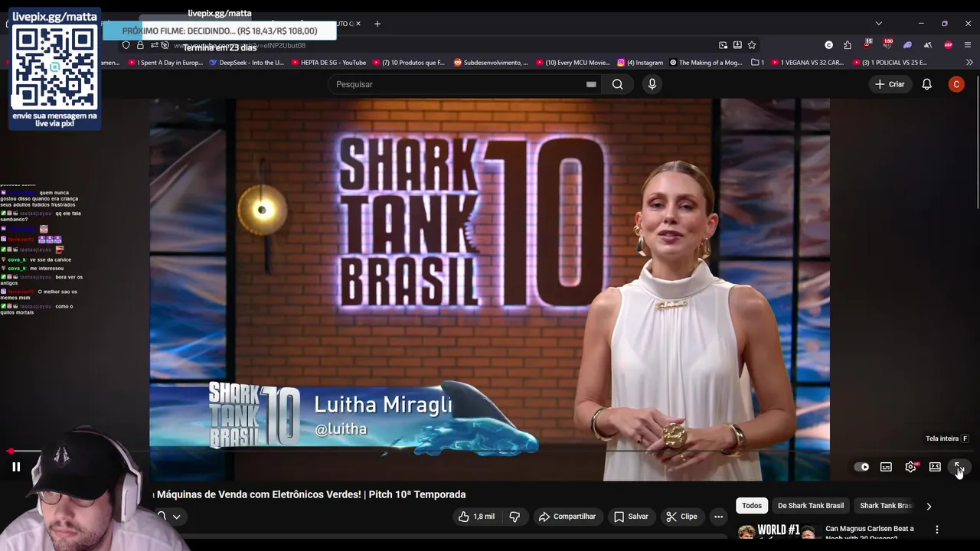Open the Criar button
Viewport: 980px width, 551px height.
coord(890,84)
